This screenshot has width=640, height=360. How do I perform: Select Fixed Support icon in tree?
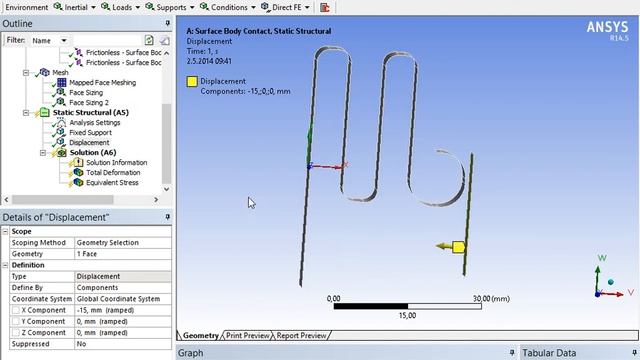(61, 132)
